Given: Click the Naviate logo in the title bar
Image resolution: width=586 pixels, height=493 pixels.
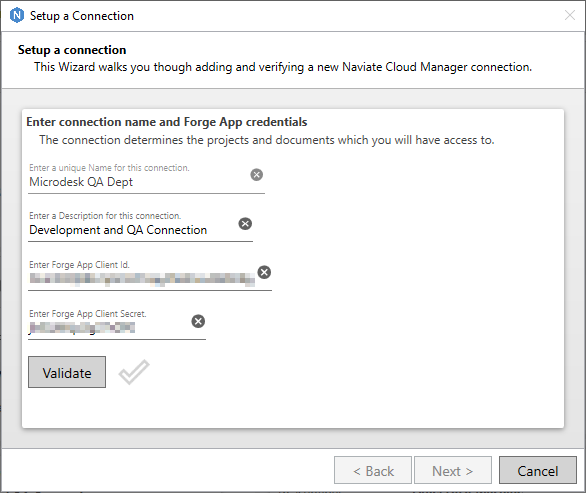Looking at the screenshot, I should [17, 16].
